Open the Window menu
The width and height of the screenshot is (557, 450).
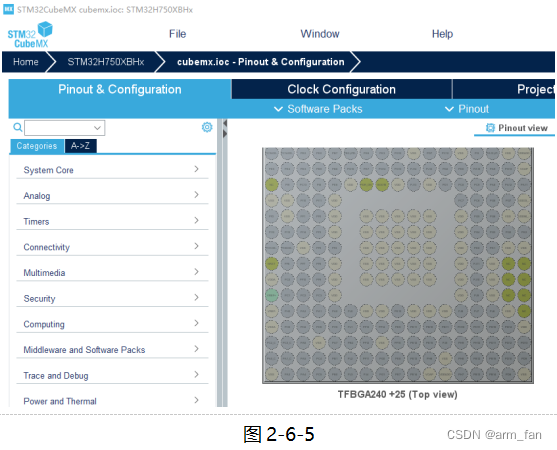pyautogui.click(x=320, y=34)
